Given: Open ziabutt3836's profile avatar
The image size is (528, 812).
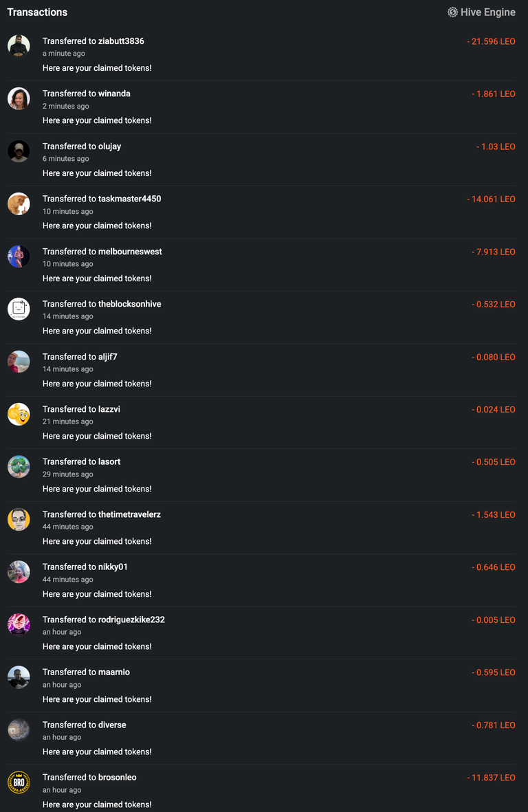Looking at the screenshot, I should click(x=19, y=45).
